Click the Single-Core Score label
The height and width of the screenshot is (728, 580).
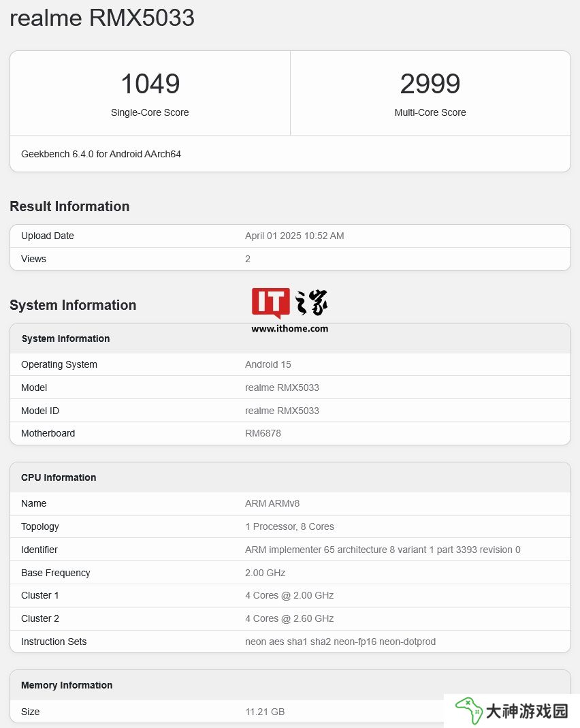[150, 112]
